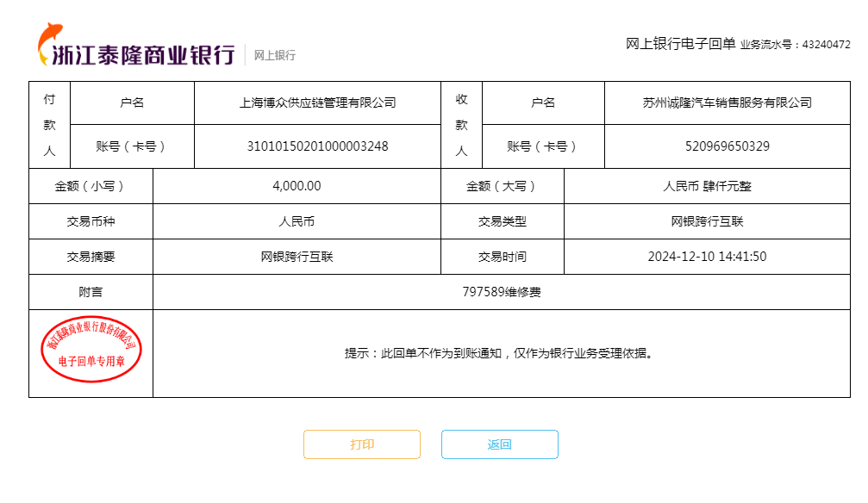Click the business serial number at top right
Screen dimensions: 868x503
pos(825,45)
